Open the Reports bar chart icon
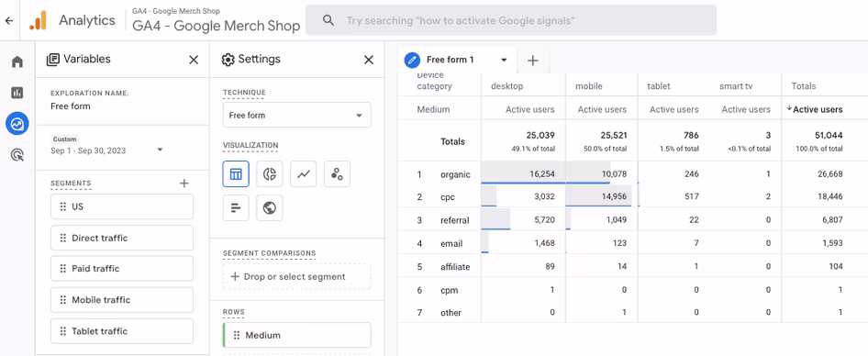The image size is (868, 356). [x=17, y=93]
